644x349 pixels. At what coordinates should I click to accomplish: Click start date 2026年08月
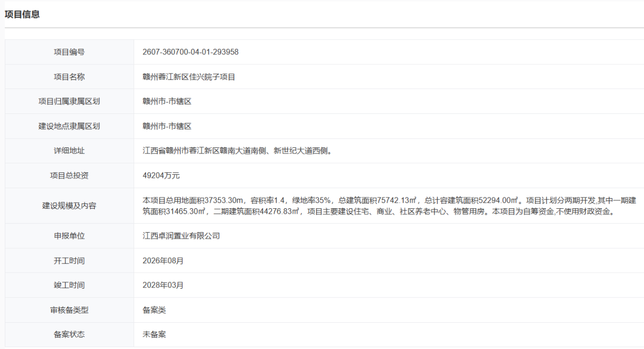pyautogui.click(x=163, y=261)
